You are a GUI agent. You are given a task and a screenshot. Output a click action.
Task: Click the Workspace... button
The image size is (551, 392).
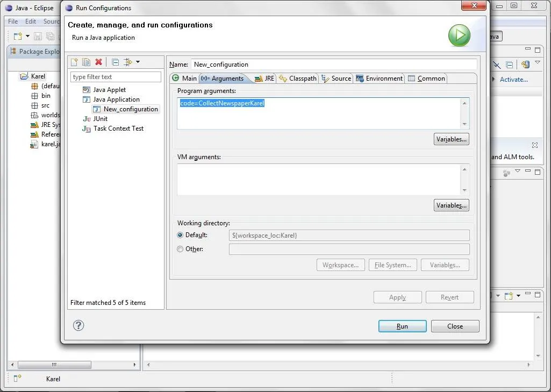340,265
